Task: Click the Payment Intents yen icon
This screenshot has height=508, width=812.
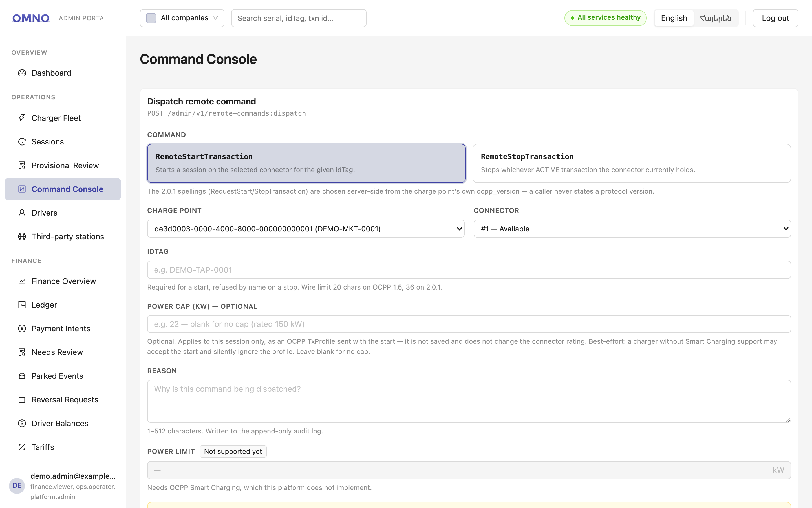Action: tap(22, 329)
